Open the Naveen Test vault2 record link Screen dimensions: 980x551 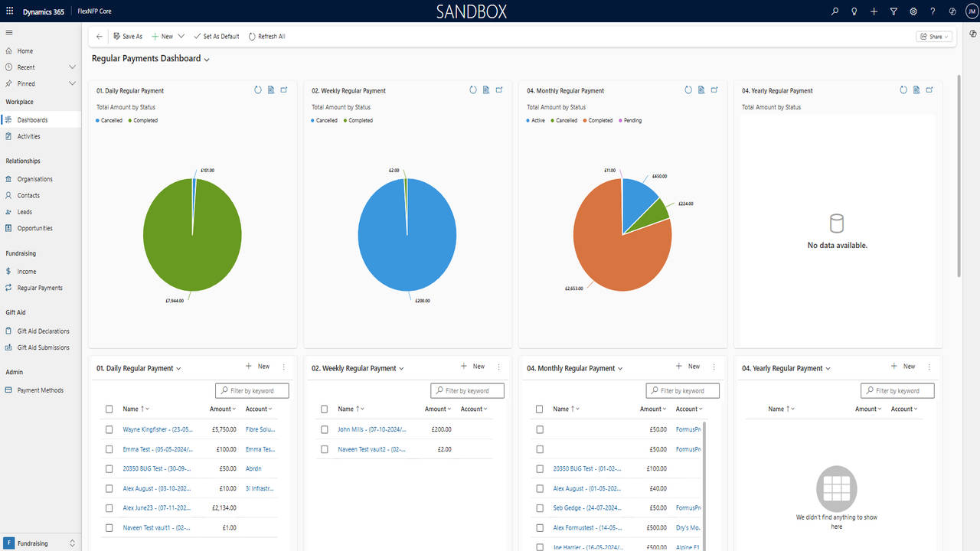tap(372, 449)
